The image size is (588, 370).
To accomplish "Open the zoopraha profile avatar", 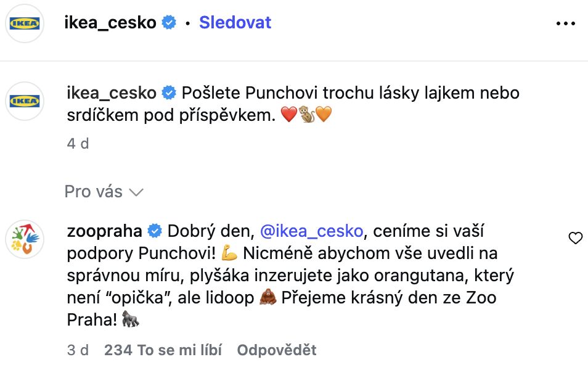I will pos(25,238).
